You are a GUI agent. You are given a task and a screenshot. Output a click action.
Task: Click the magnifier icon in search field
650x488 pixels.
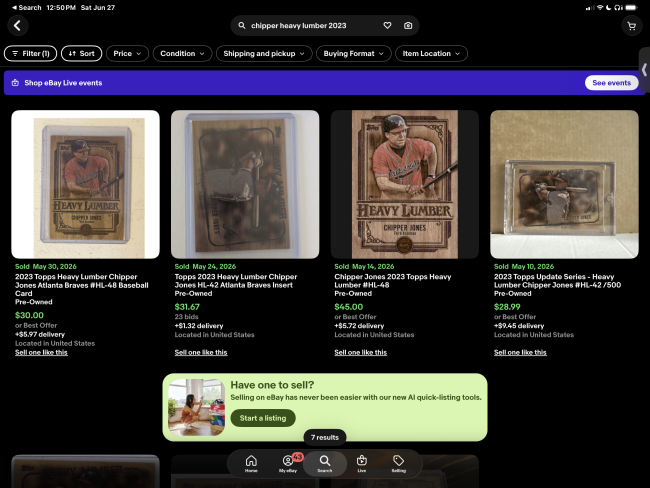coord(242,26)
